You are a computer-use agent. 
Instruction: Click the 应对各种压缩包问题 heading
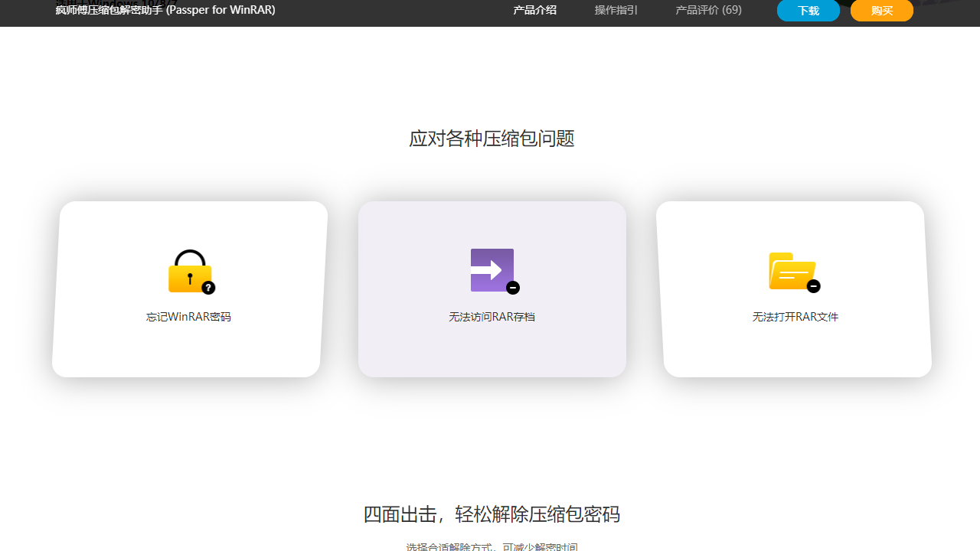coord(492,139)
